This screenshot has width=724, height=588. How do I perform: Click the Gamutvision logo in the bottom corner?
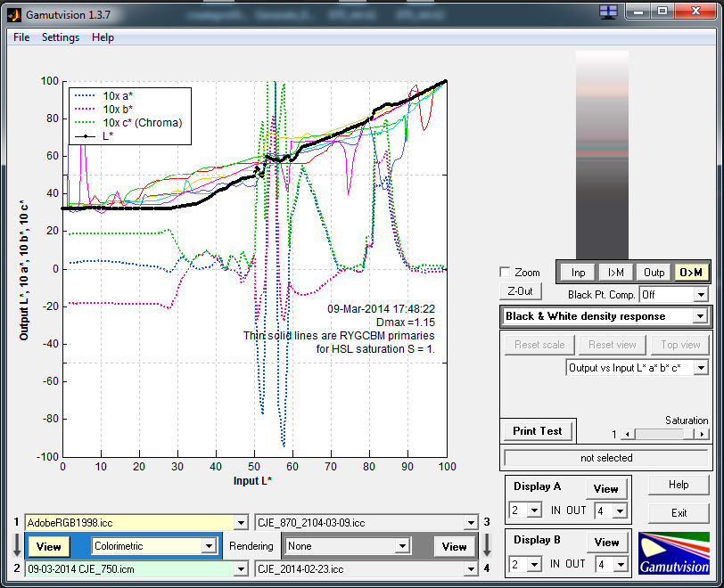[x=673, y=553]
